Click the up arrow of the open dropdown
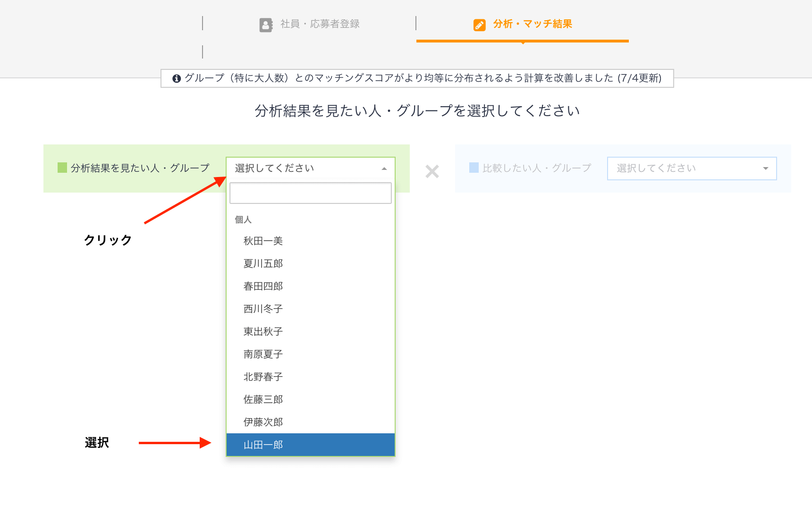Image resolution: width=812 pixels, height=506 pixels. (384, 169)
